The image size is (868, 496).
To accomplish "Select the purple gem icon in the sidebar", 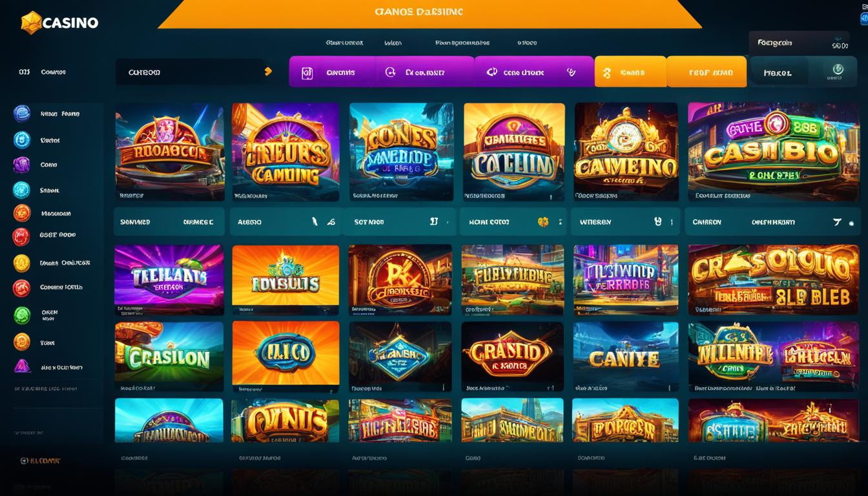I will pyautogui.click(x=21, y=165).
